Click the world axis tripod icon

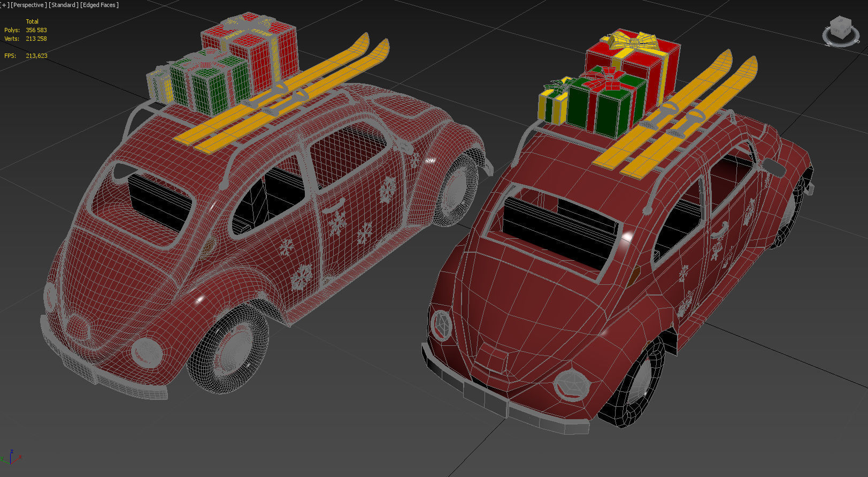pos(11,458)
